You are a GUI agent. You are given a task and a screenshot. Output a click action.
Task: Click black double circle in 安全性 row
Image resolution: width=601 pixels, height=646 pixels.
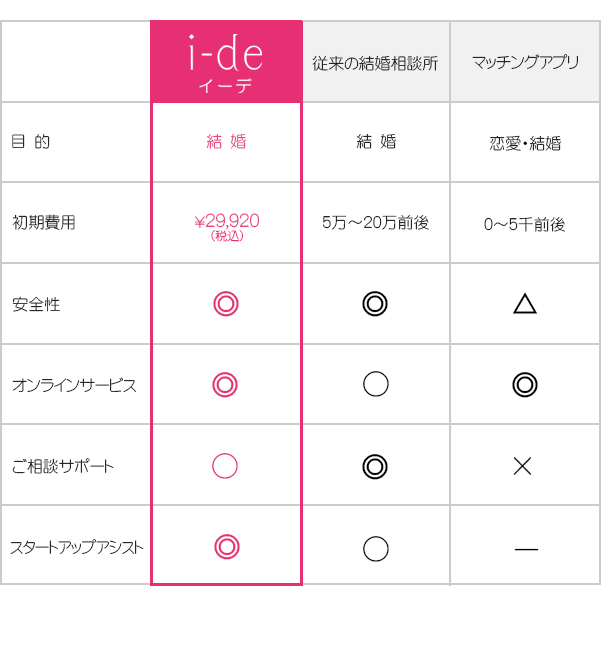pyautogui.click(x=375, y=304)
